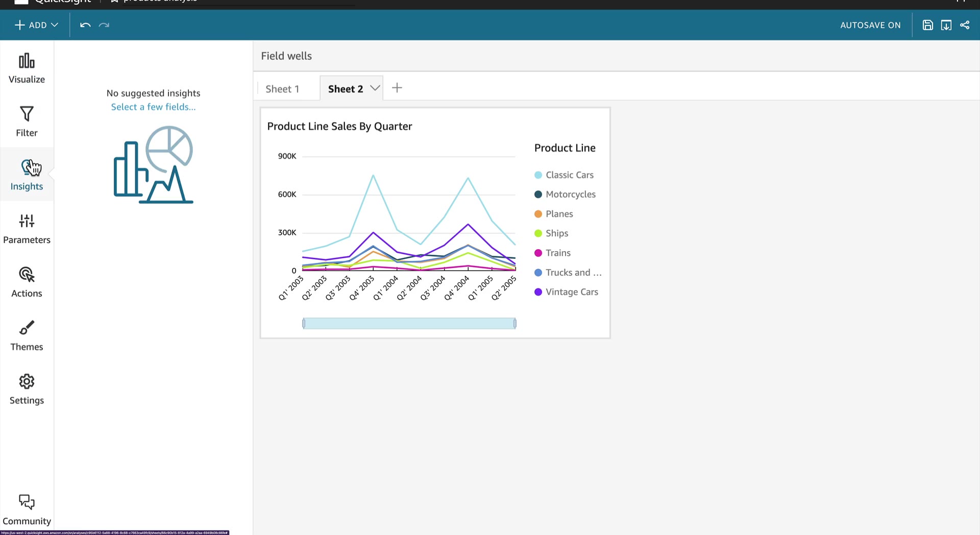Click the save icon in top bar
Image resolution: width=980 pixels, height=535 pixels.
(x=927, y=25)
